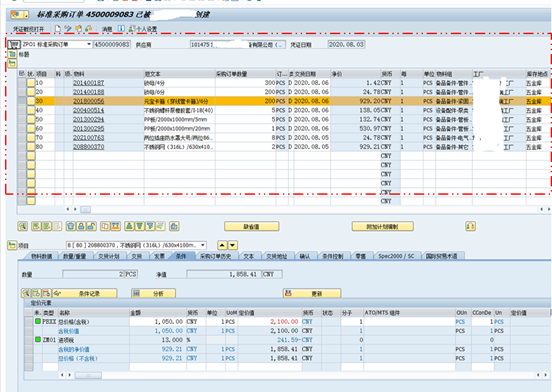552x392 pixels.
Task: Open the 消息 messages button
Action: click(107, 29)
